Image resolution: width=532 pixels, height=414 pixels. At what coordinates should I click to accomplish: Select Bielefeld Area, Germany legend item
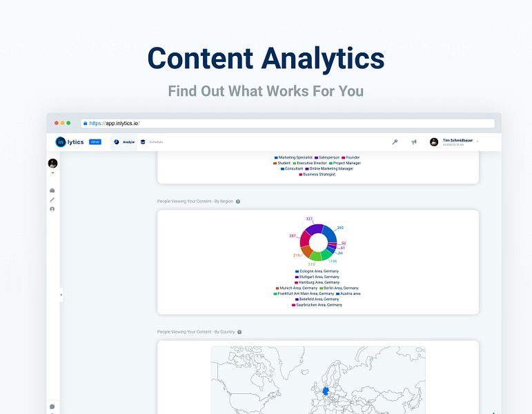(x=317, y=299)
